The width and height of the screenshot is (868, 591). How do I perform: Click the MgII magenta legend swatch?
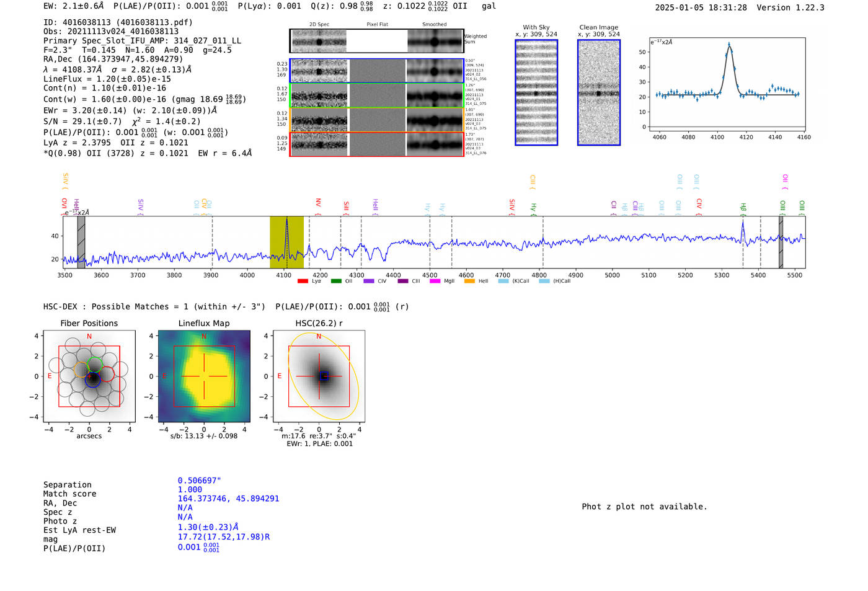pos(435,282)
